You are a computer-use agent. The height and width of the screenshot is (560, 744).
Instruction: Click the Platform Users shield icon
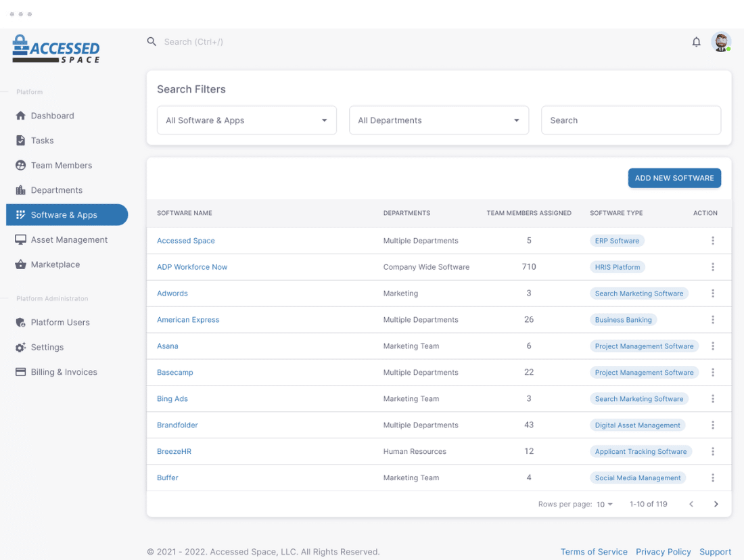20,323
